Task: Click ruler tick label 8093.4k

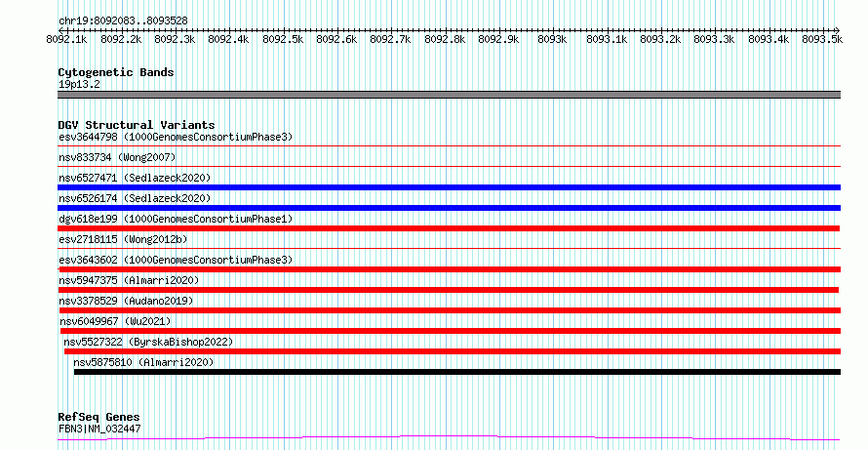Action: click(769, 39)
